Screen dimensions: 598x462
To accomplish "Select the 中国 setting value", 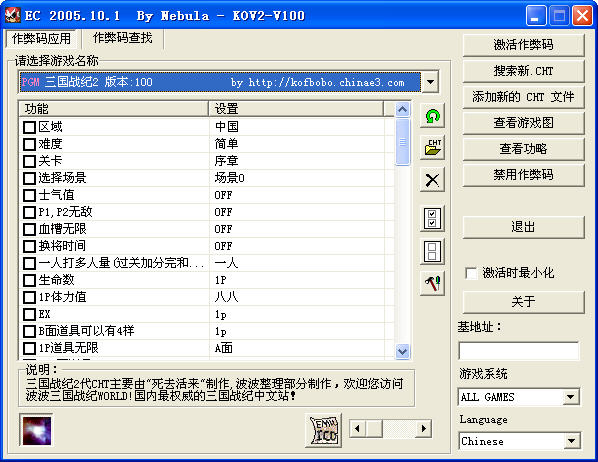I will 227,127.
